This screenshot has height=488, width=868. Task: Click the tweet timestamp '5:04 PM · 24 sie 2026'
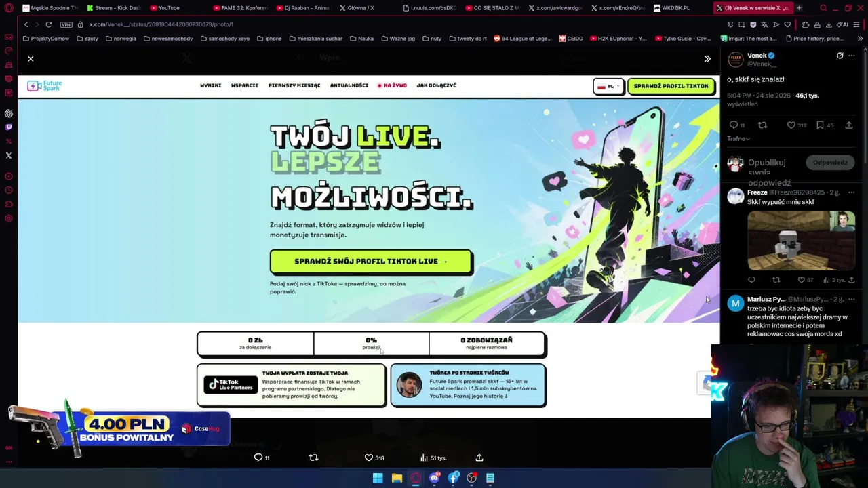759,96
